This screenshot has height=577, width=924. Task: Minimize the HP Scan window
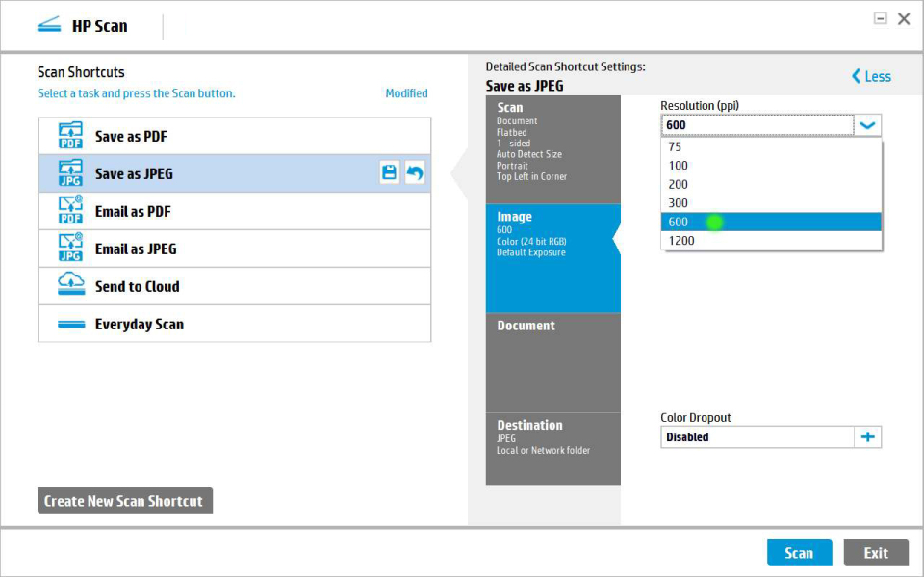[x=881, y=18]
